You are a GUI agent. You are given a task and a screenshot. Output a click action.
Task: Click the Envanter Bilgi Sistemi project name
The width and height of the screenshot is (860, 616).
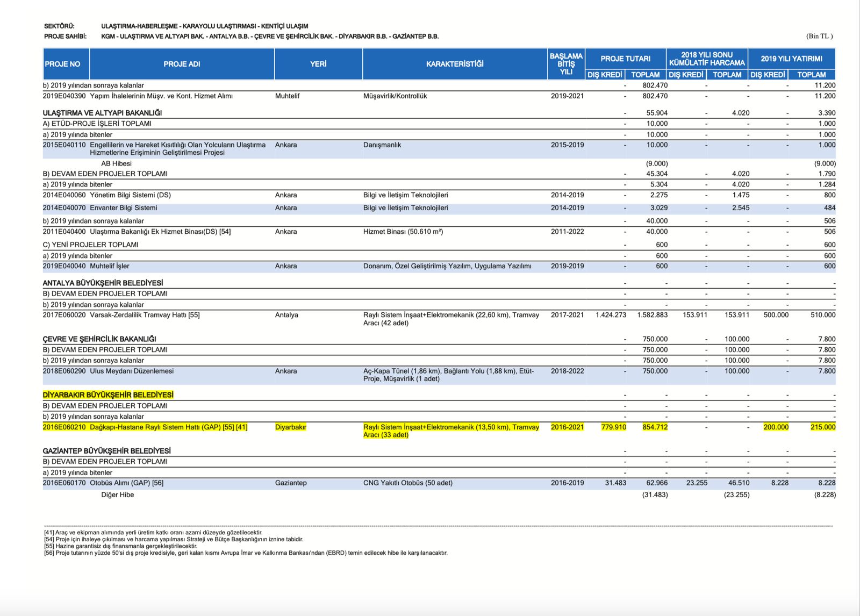[x=124, y=208]
